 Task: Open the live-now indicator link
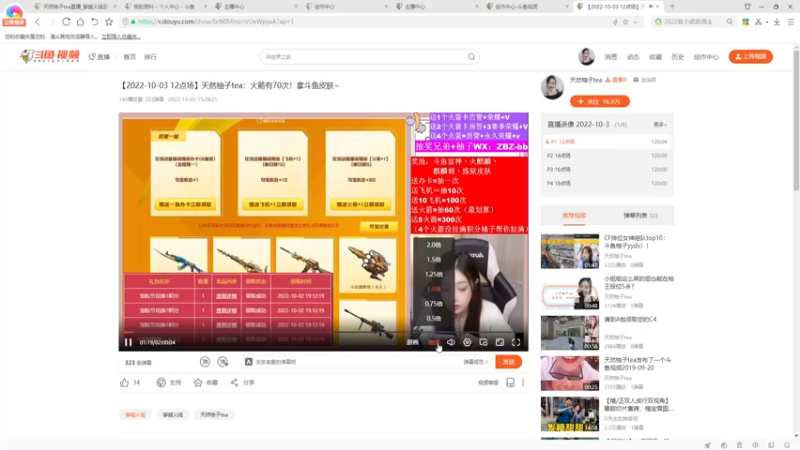(x=616, y=80)
